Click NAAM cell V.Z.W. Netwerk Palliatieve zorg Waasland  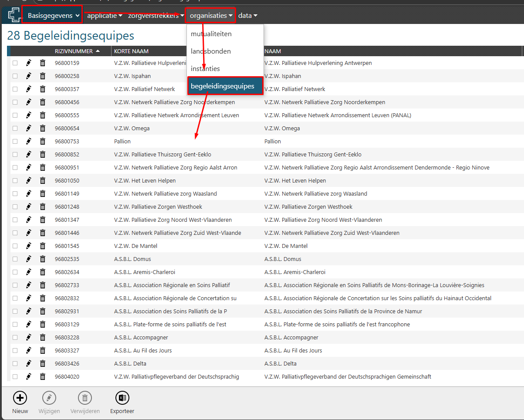click(x=316, y=194)
